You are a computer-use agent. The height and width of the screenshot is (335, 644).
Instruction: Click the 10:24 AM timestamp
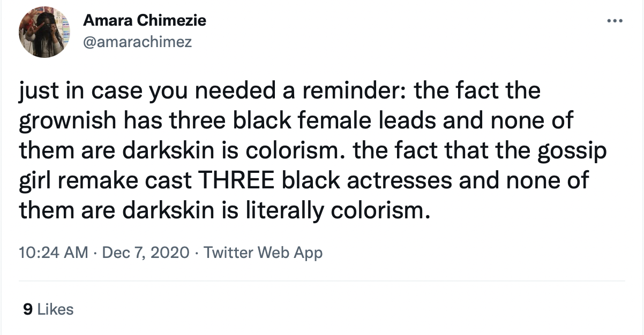pyautogui.click(x=54, y=252)
